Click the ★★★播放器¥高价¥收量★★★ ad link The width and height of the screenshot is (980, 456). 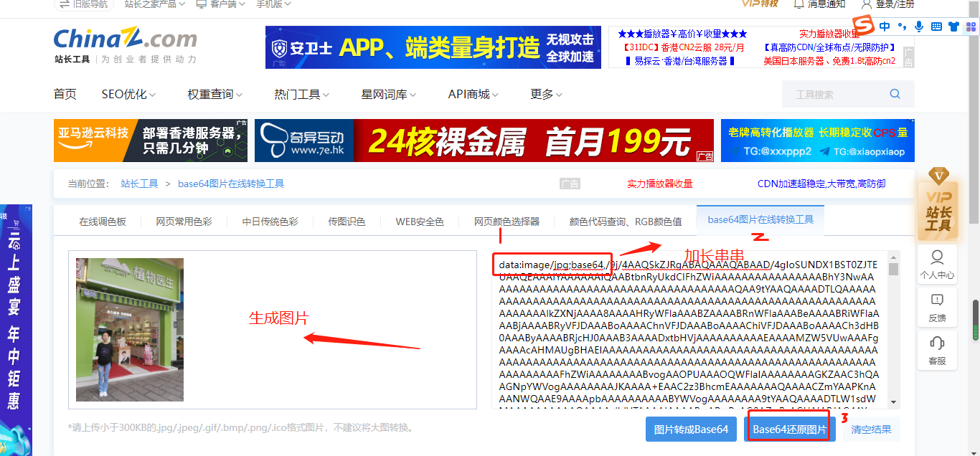(x=682, y=34)
